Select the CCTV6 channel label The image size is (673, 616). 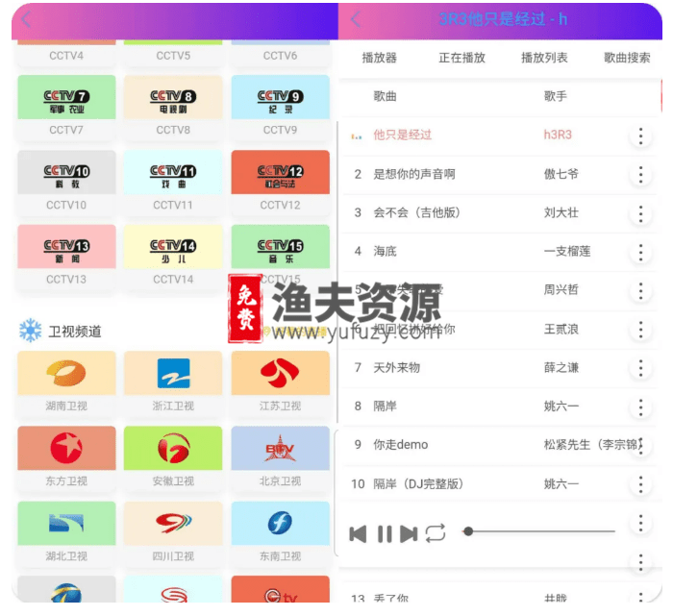(x=281, y=56)
